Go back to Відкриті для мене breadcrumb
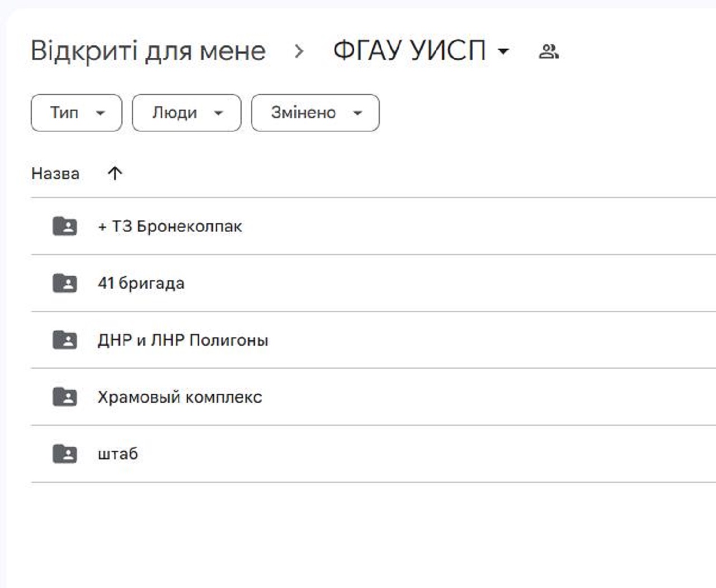Screen dimensions: 716x588 [x=148, y=51]
